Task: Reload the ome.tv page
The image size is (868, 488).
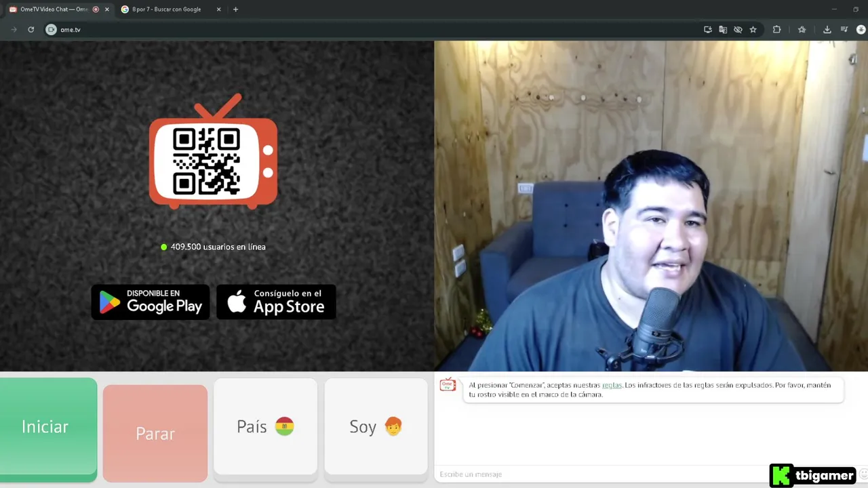Action: (x=31, y=30)
